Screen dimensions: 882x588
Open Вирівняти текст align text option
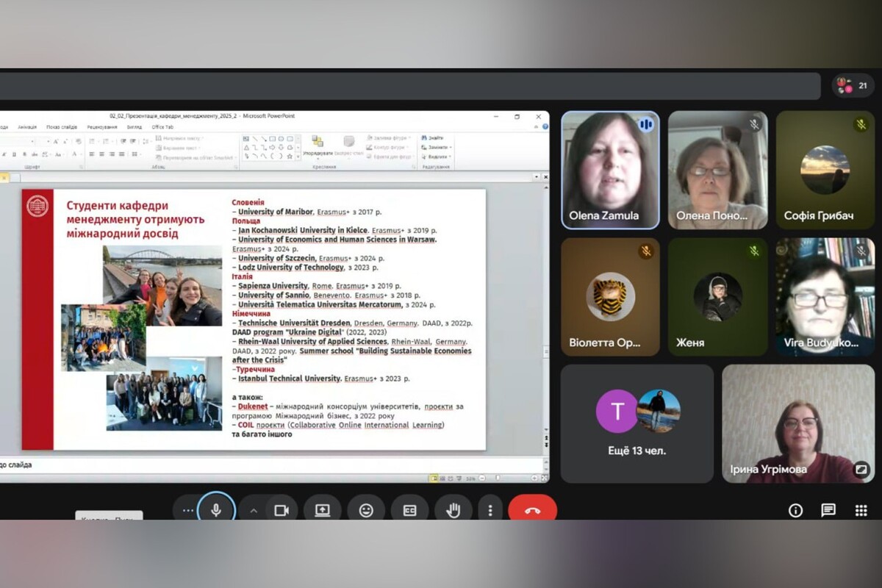tap(178, 148)
